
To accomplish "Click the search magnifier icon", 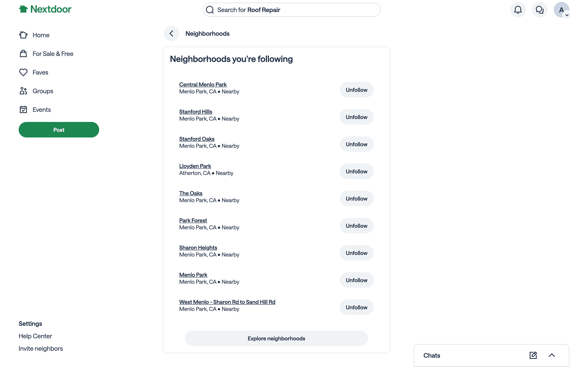I will (210, 10).
